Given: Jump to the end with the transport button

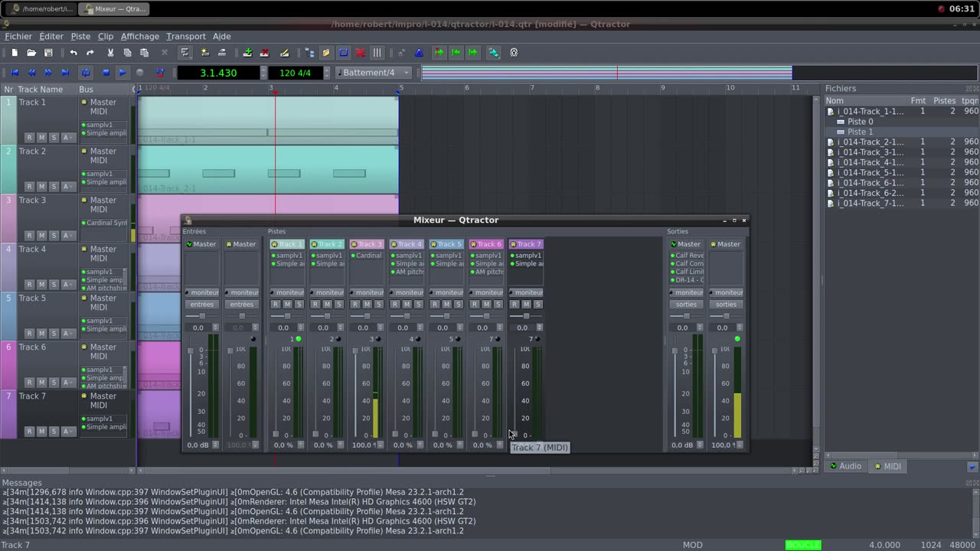Looking at the screenshot, I should point(65,73).
